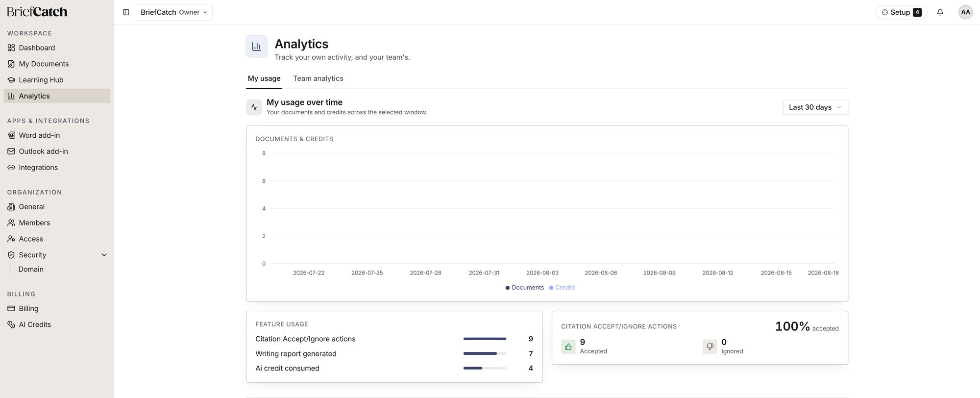980x398 pixels.
Task: Open the AA user avatar menu
Action: 965,12
